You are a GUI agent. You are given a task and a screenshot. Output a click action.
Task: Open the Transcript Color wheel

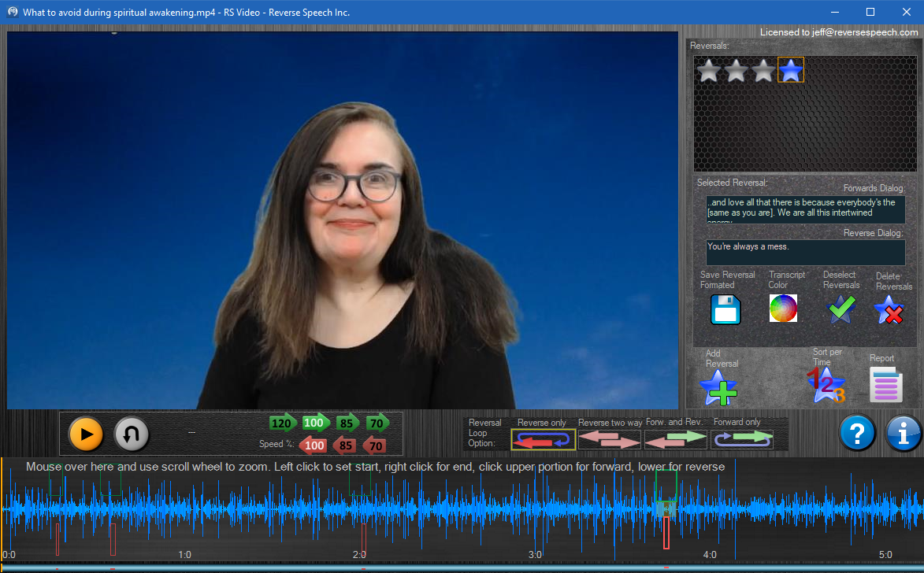pos(783,308)
